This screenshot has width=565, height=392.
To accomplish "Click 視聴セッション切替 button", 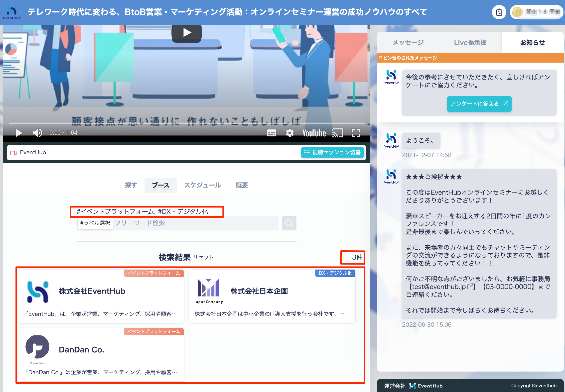I will pyautogui.click(x=332, y=152).
